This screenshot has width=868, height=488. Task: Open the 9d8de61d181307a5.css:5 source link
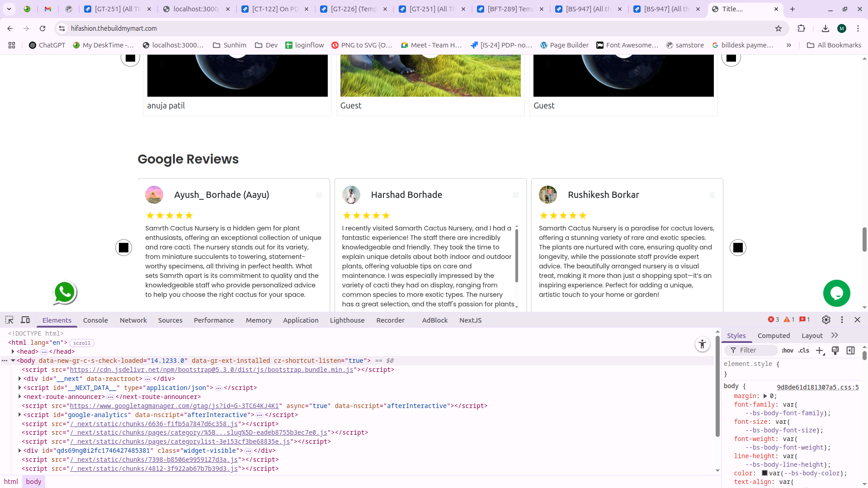(x=817, y=387)
